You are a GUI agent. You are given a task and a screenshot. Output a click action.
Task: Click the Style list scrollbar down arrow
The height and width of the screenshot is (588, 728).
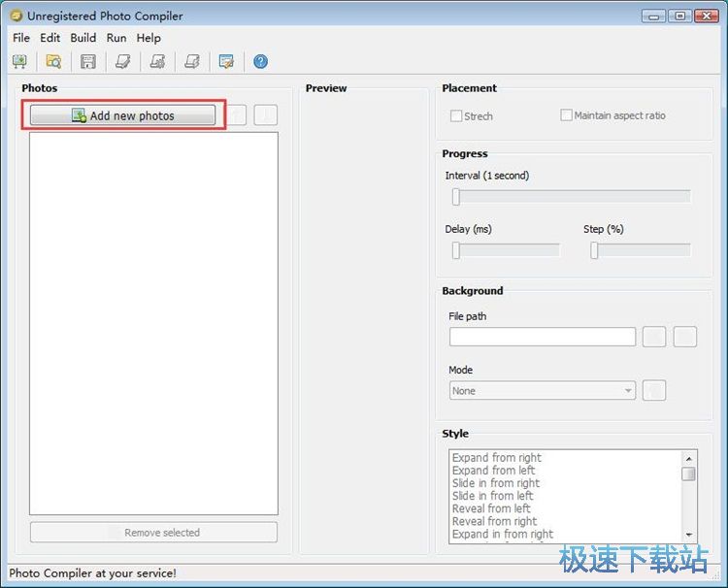[x=689, y=535]
